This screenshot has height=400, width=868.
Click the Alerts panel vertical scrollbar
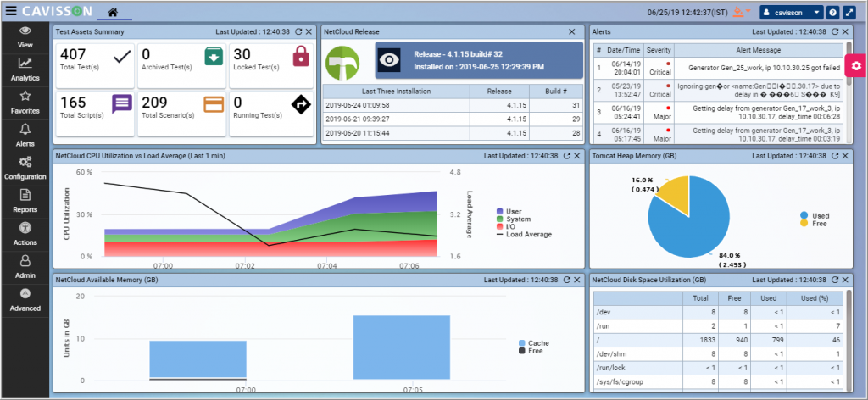click(x=849, y=92)
